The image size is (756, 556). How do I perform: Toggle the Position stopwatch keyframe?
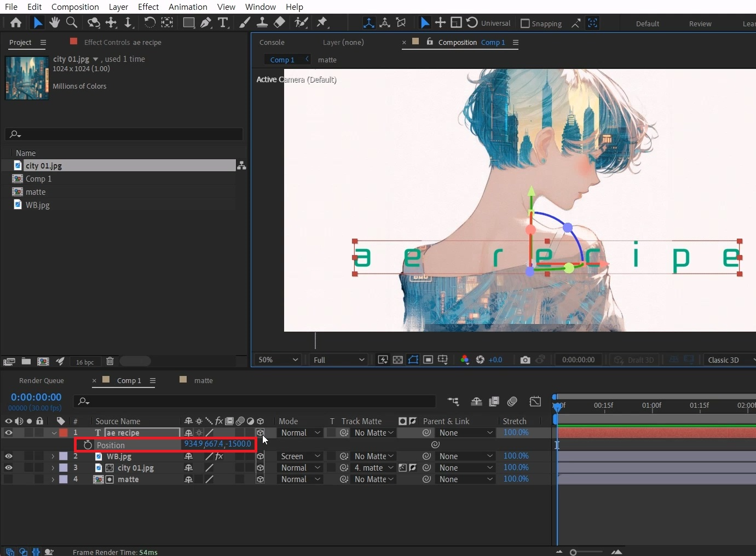[x=88, y=445]
